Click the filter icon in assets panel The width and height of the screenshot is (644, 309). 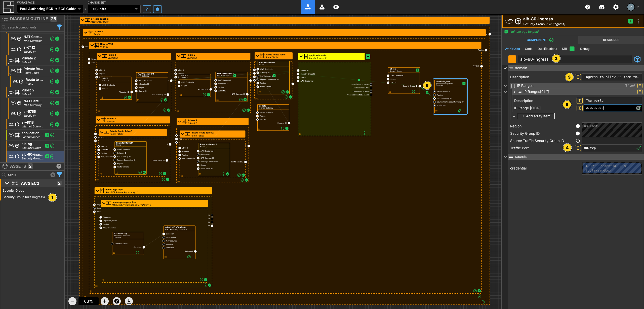click(60, 175)
